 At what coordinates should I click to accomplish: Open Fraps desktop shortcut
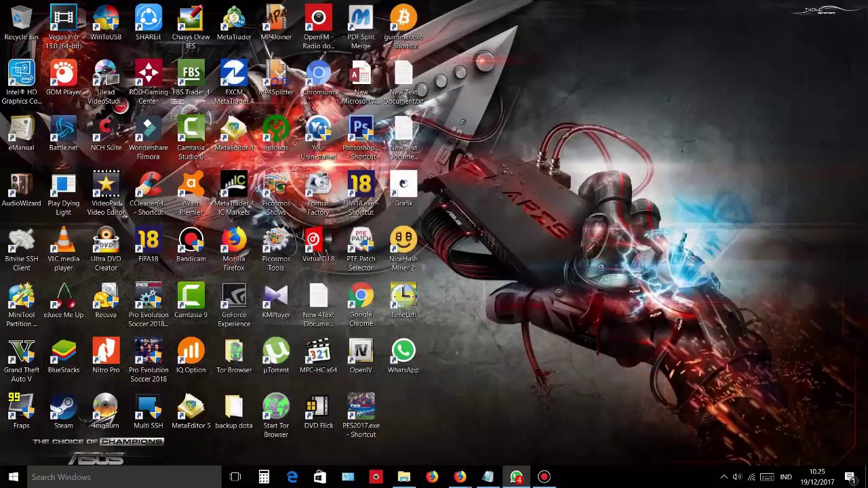tap(21, 411)
